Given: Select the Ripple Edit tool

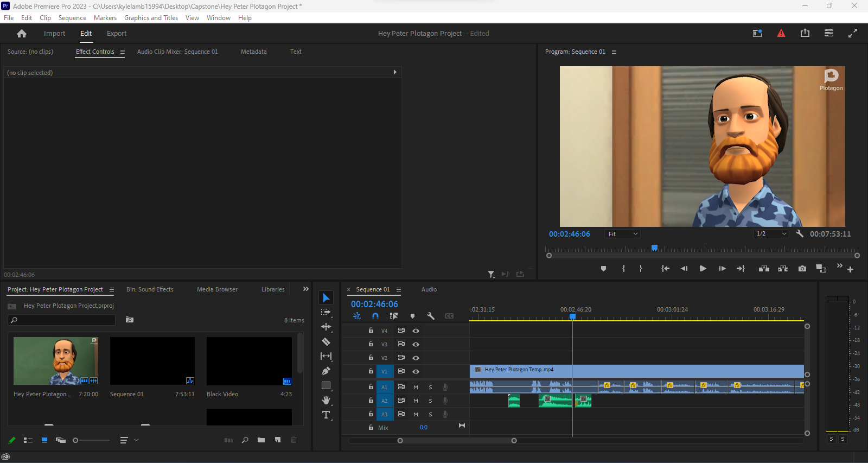Looking at the screenshot, I should [326, 327].
